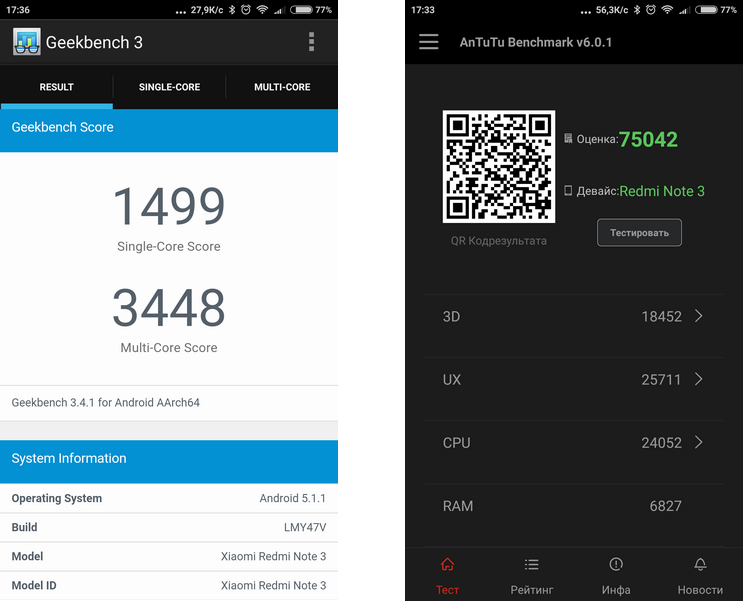Tap the Geekbench Score header
This screenshot has width=744, height=601.
pyautogui.click(x=169, y=130)
